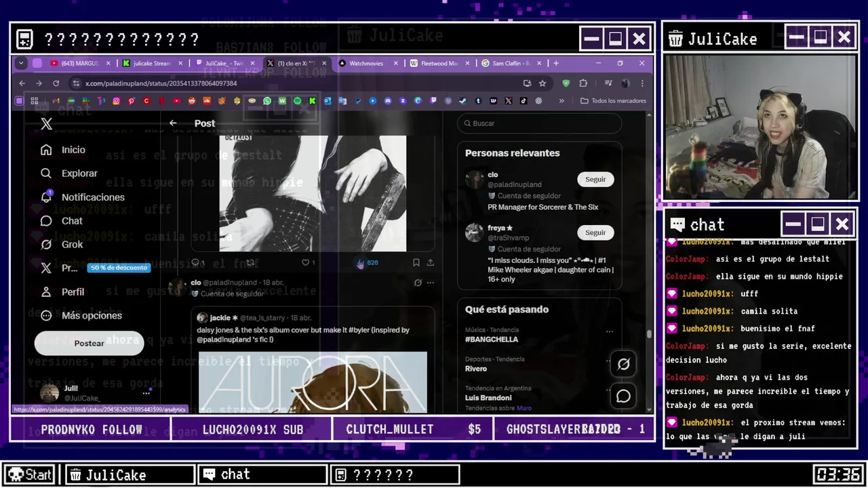Image resolution: width=868 pixels, height=488 pixels.
Task: Switch to the Watchmovies tab
Action: click(x=368, y=63)
